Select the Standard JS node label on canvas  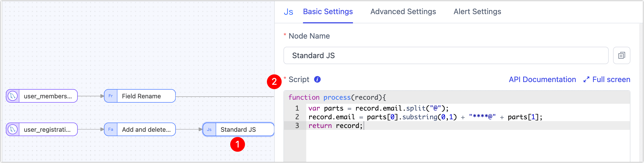click(x=238, y=130)
